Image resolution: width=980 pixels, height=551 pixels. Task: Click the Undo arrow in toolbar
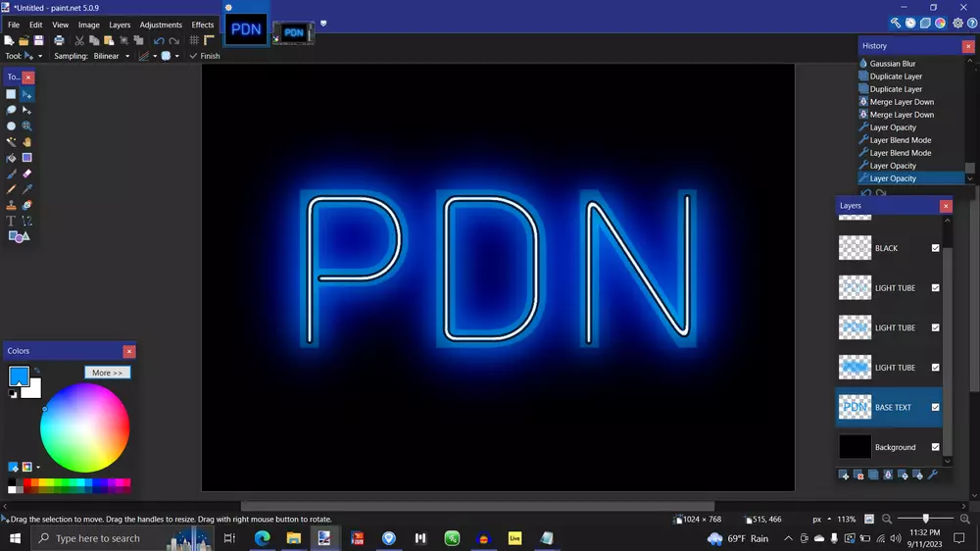pyautogui.click(x=159, y=40)
